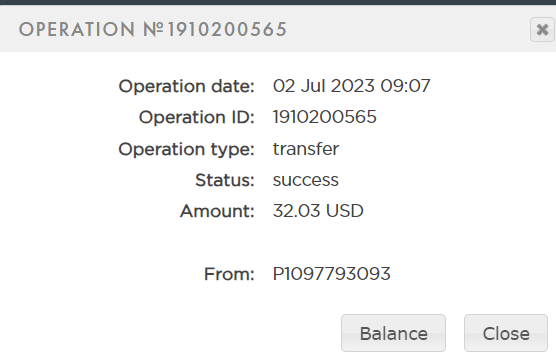Select Operation ID value 1910200565
This screenshot has height=364, width=556.
(324, 117)
